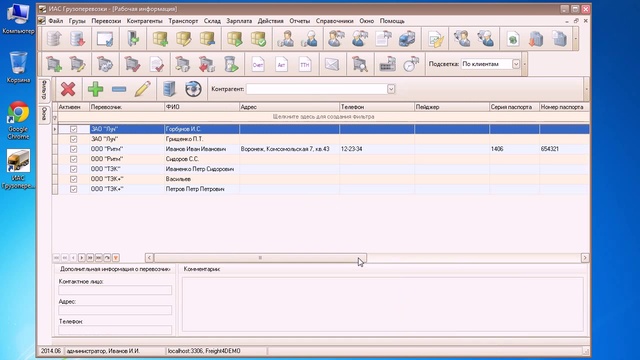The height and width of the screenshot is (360, 640).
Task: Click the blue server icon near Контрагент
Action: 169,89
